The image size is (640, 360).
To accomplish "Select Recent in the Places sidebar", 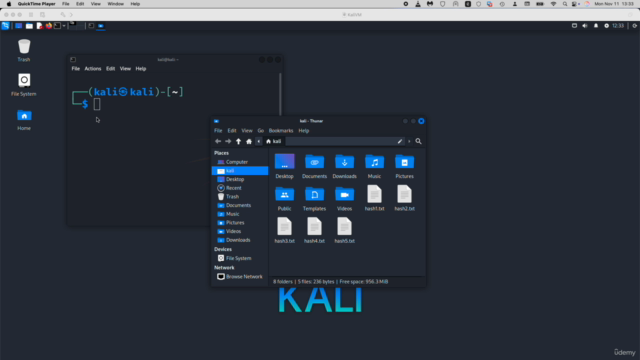I will coord(240,188).
